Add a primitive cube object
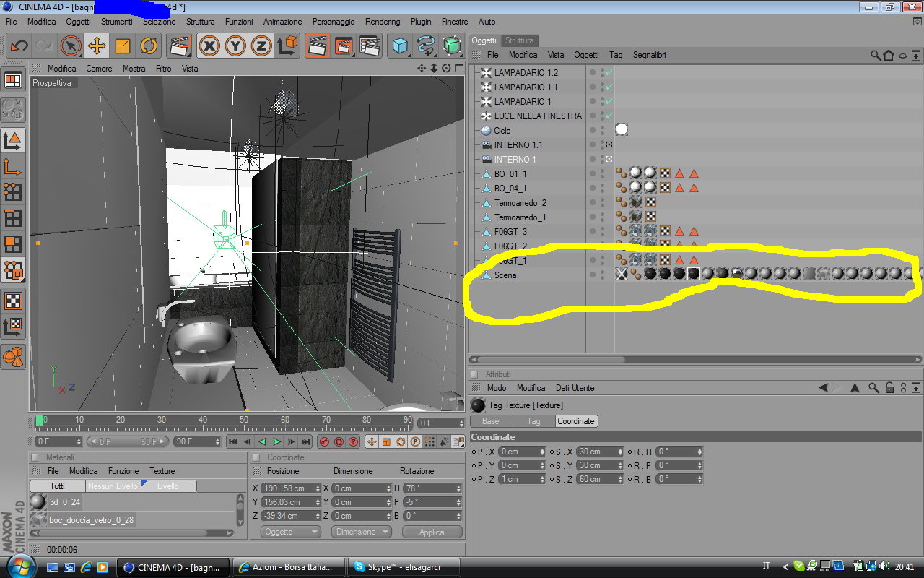924x578 pixels. click(x=400, y=46)
